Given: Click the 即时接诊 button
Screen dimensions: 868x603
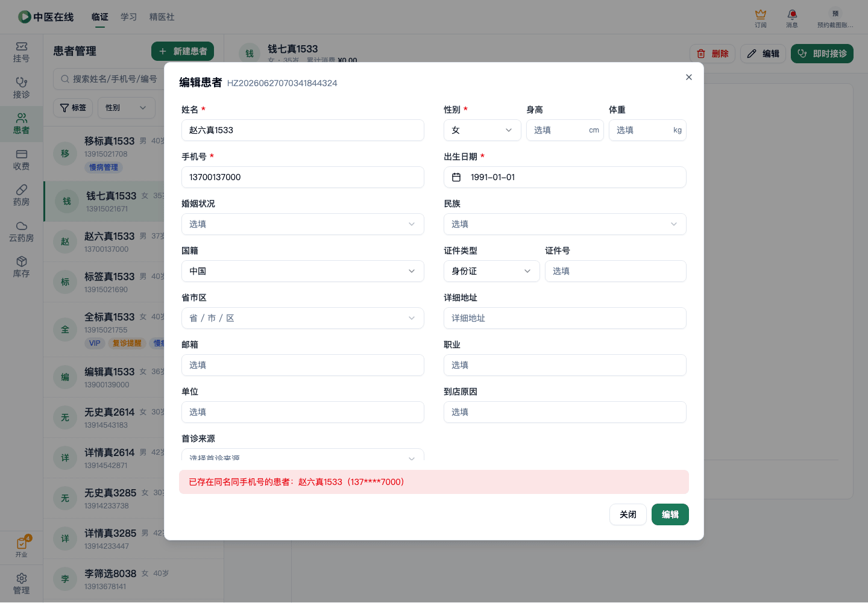Looking at the screenshot, I should [x=822, y=54].
